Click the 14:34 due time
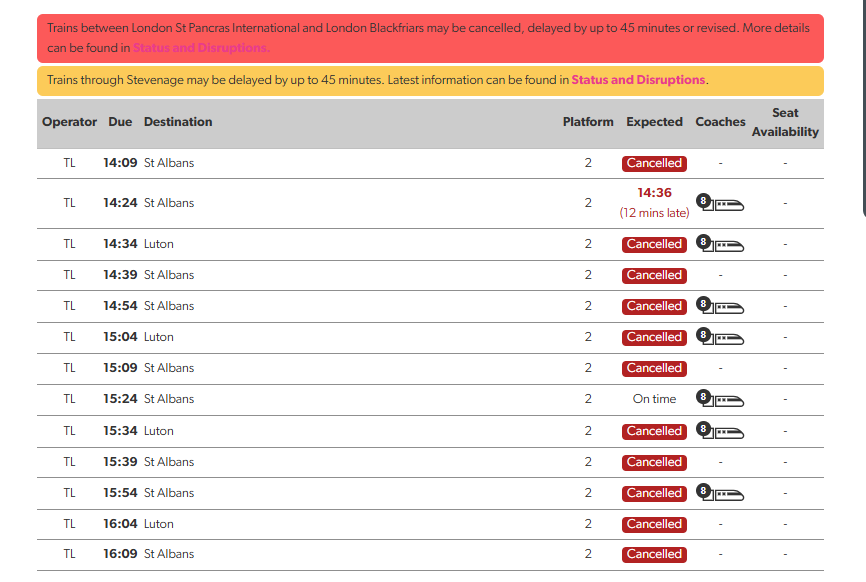 coord(120,244)
